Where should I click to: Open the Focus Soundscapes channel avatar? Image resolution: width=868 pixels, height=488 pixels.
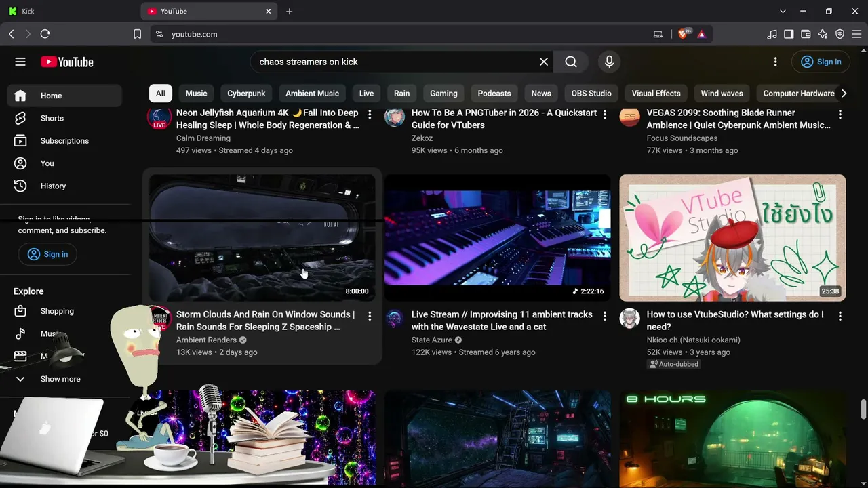pos(630,117)
